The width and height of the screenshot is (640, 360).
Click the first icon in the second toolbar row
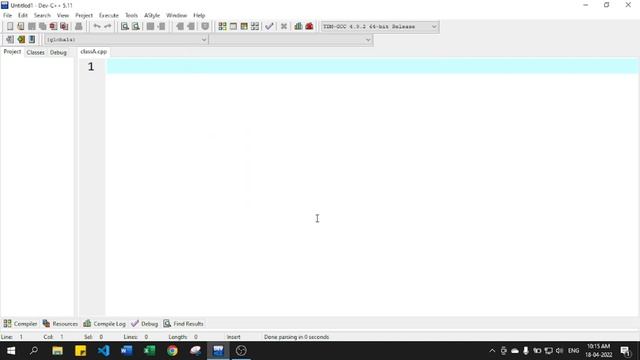10,40
